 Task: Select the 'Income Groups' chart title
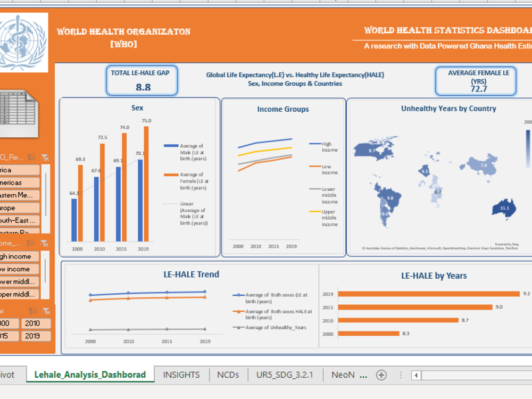coord(283,109)
